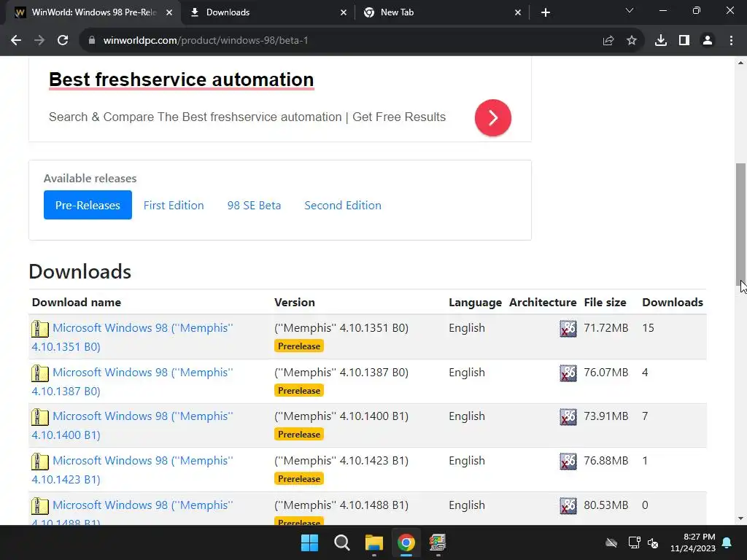Switch to the Downloads tab

click(x=267, y=12)
